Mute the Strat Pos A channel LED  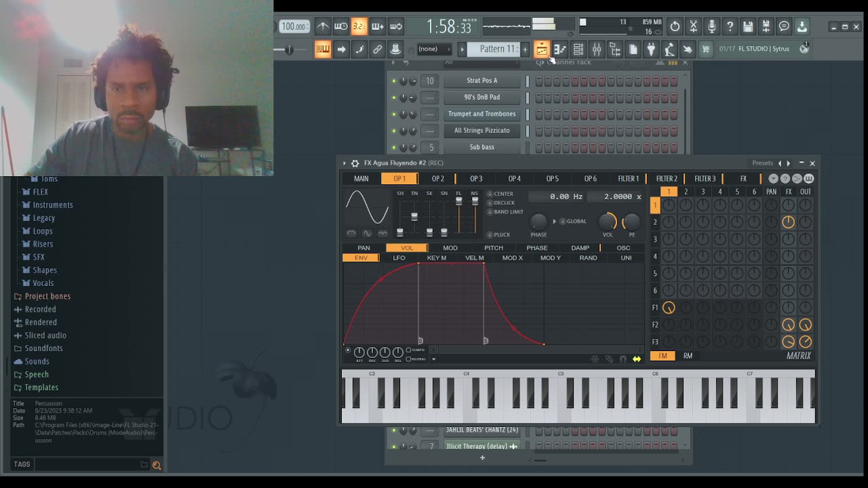393,81
